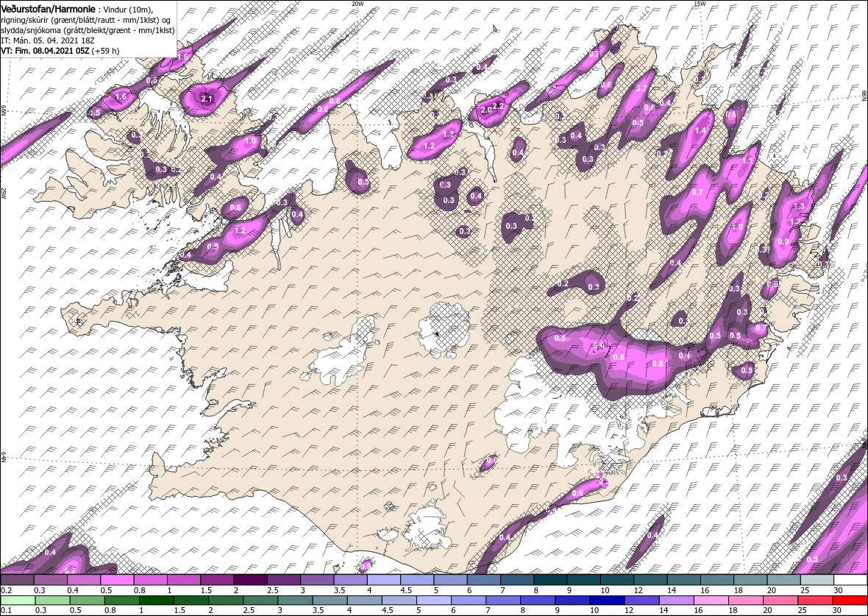Click the '15W' longitude label
Screen dimensions: 868x616
click(700, 4)
